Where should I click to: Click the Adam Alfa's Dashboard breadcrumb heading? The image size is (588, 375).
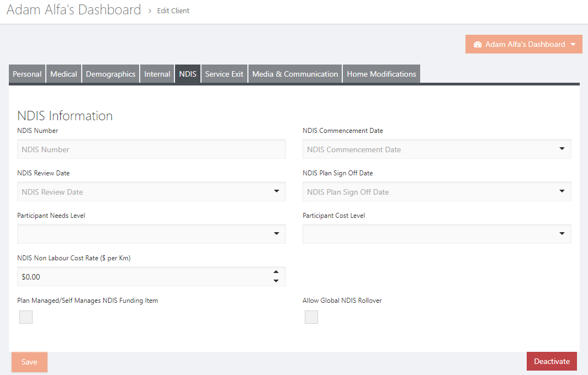pos(74,10)
